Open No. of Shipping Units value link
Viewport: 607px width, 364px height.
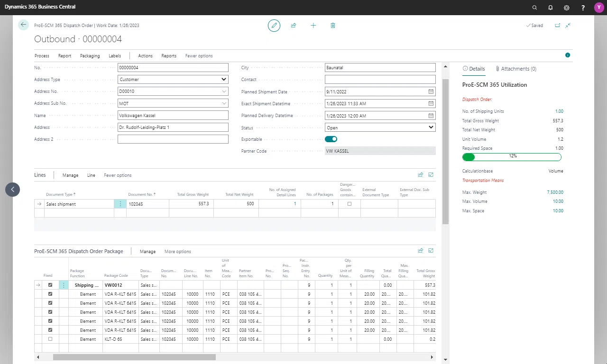(559, 111)
